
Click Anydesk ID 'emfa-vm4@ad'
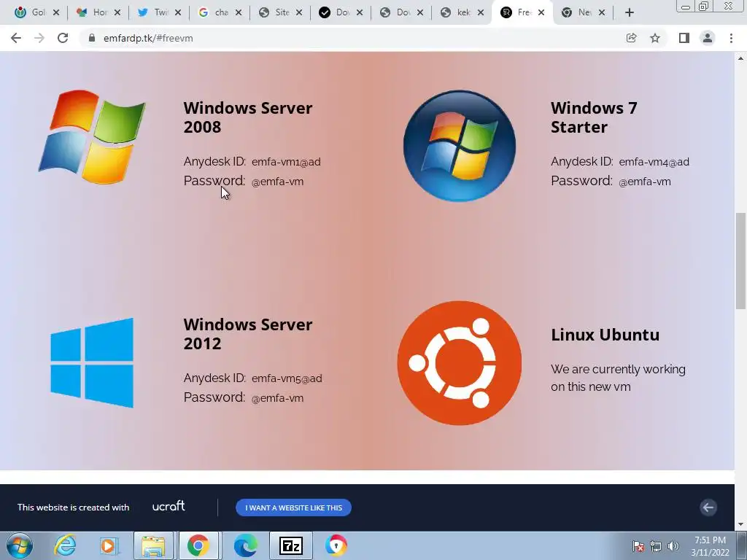pos(654,162)
